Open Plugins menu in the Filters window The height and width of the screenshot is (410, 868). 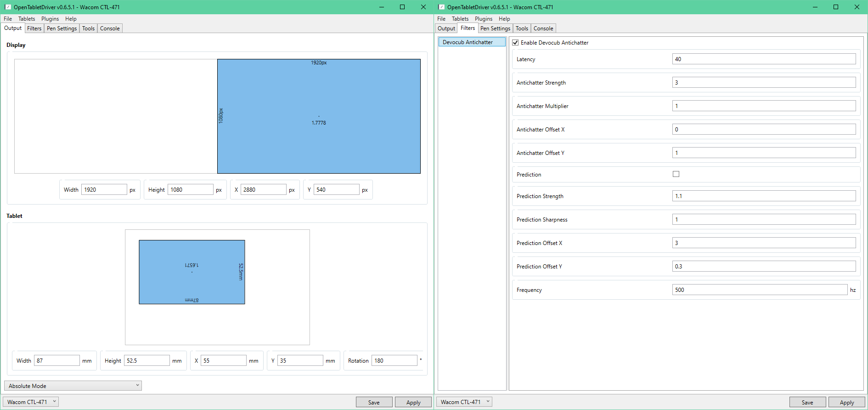point(483,19)
